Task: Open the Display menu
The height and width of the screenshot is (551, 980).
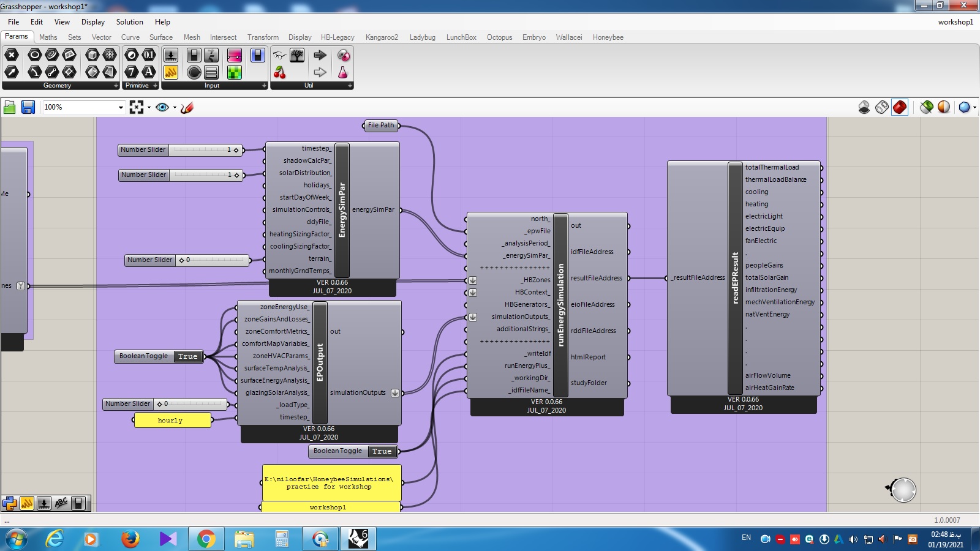Action: coord(93,22)
